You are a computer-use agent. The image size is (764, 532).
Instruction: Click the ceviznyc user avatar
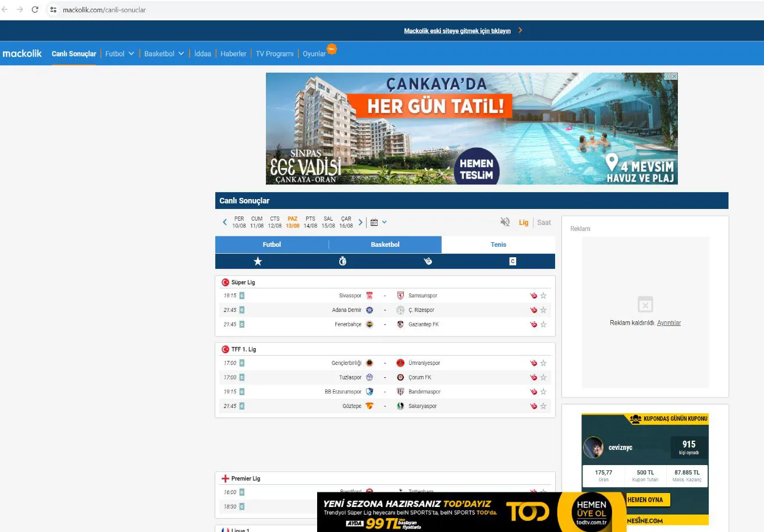pos(594,448)
